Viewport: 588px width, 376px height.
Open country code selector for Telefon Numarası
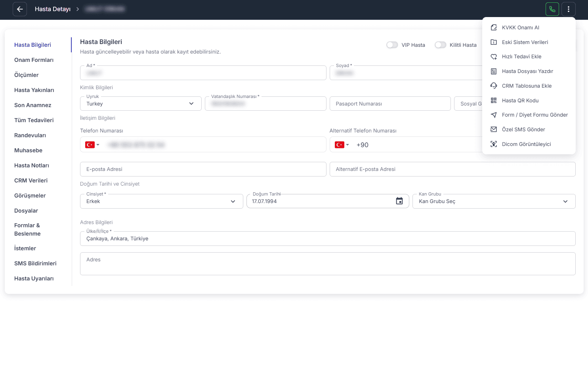click(x=92, y=145)
